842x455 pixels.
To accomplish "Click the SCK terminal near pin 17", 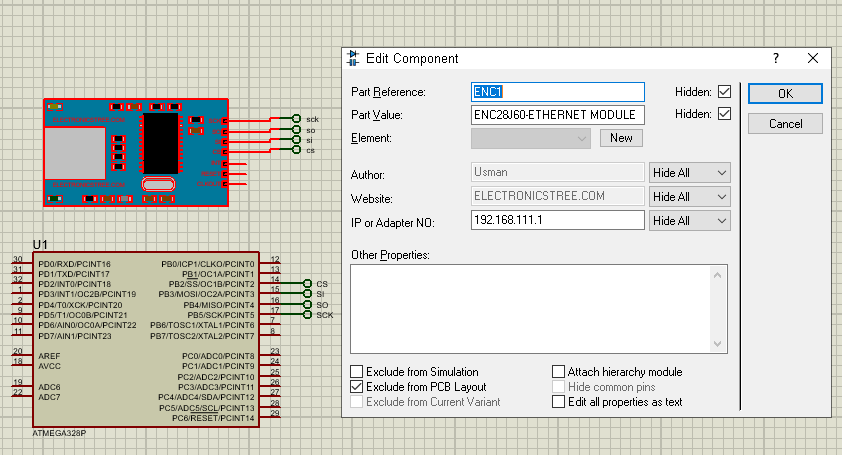I will (307, 315).
